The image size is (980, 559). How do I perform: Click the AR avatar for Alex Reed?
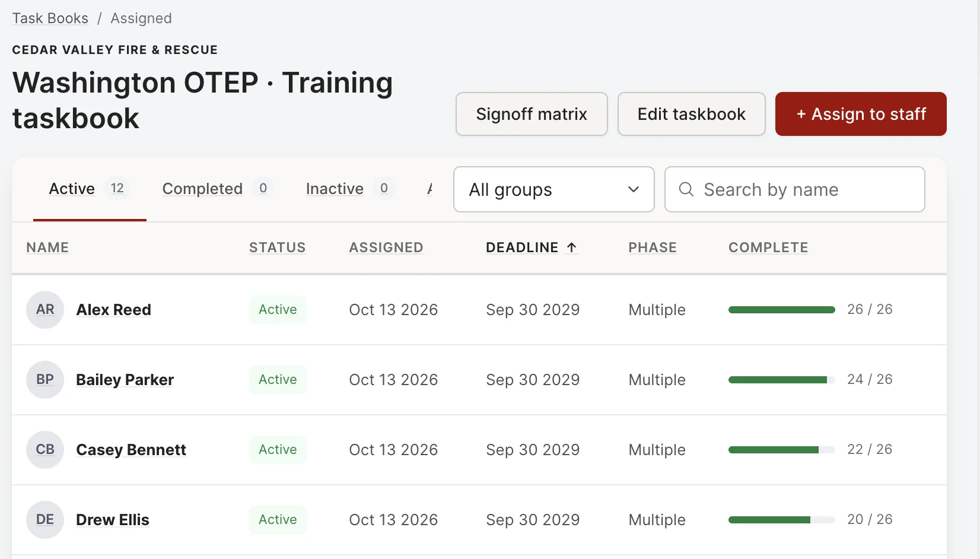(x=45, y=310)
